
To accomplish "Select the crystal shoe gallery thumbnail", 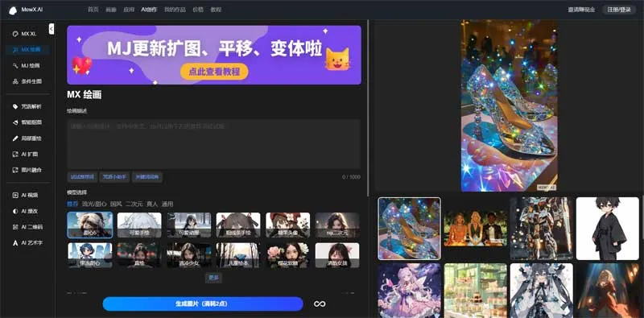I will (410, 229).
